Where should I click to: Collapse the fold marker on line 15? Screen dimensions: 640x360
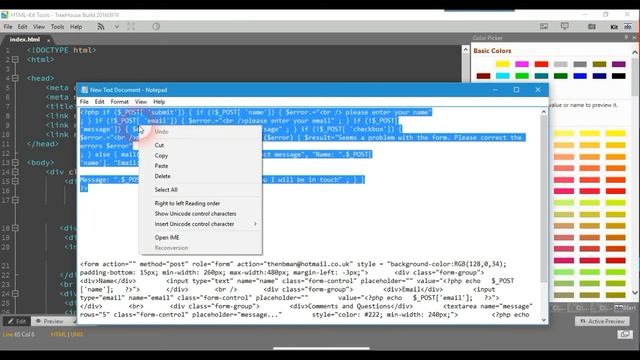[15, 181]
